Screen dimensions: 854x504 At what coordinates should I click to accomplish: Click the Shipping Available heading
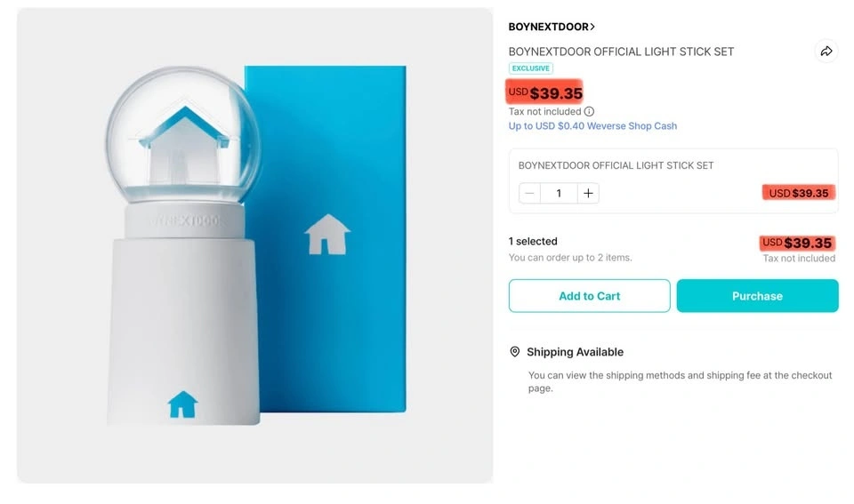(575, 352)
